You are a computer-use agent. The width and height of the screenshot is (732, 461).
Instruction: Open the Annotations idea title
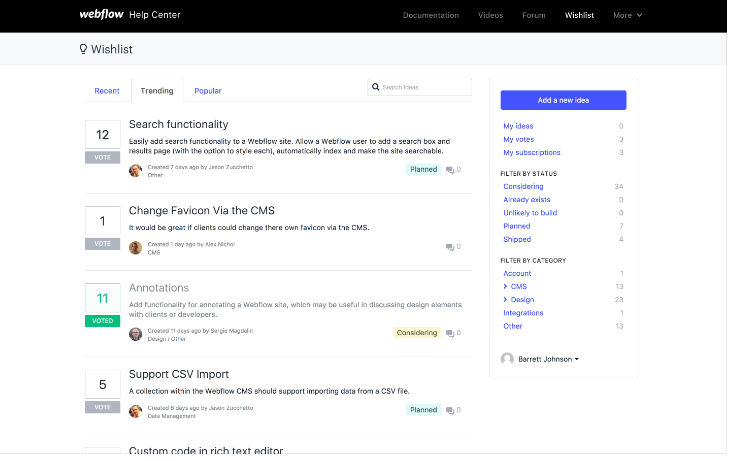159,288
